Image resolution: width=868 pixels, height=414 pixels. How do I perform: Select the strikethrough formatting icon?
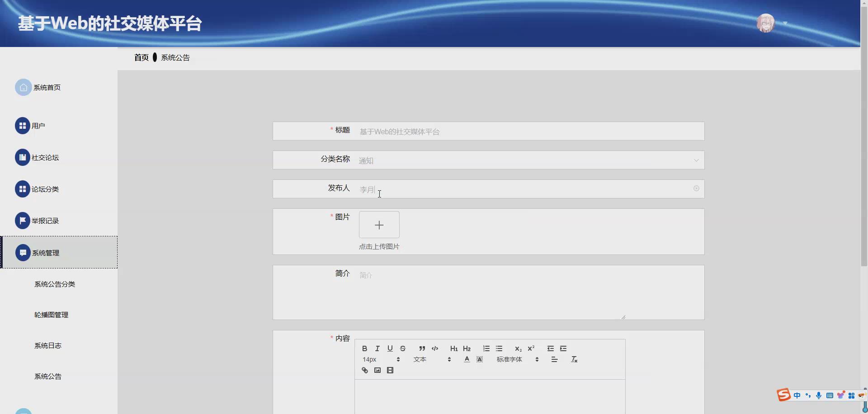(402, 348)
